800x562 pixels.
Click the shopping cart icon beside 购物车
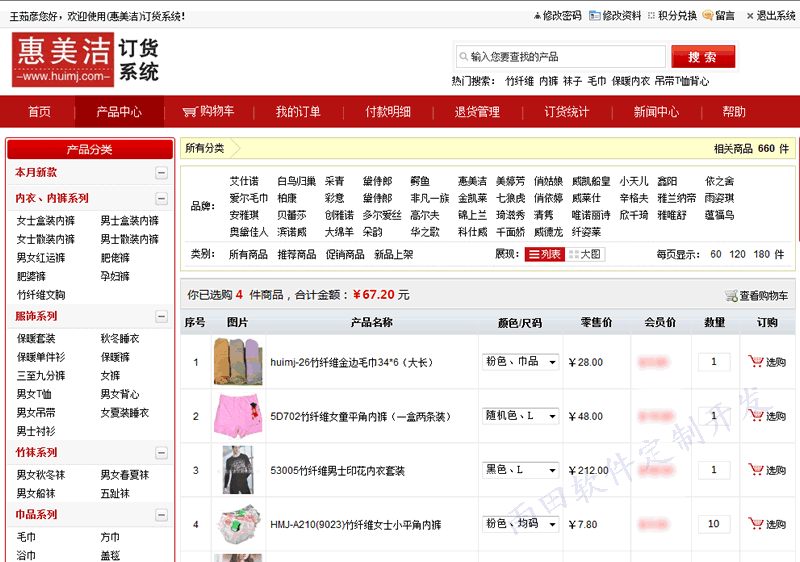pyautogui.click(x=190, y=112)
